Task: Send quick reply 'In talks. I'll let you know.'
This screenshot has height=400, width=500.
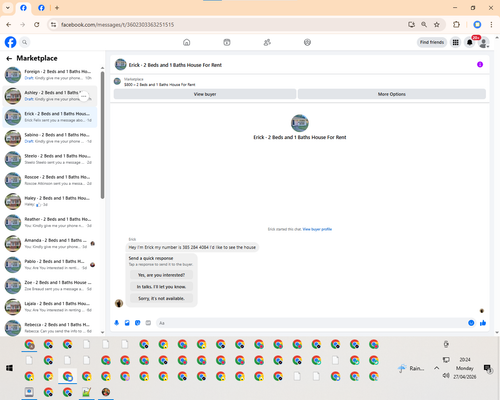Action: pyautogui.click(x=161, y=287)
